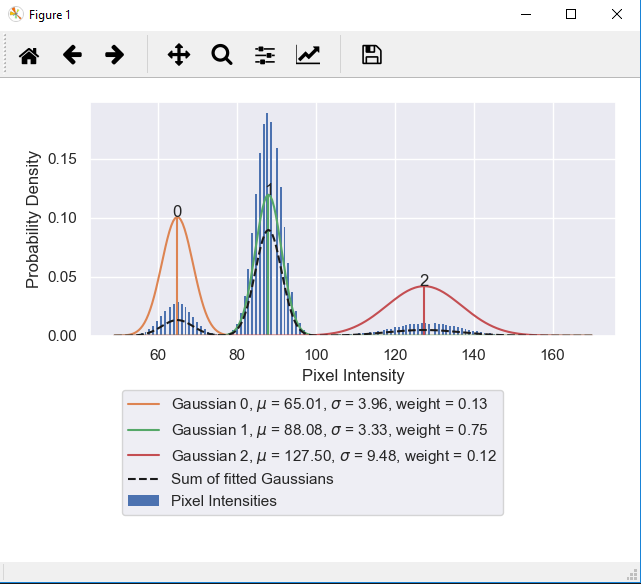Open the configure subplots sliders tool

pos(265,55)
